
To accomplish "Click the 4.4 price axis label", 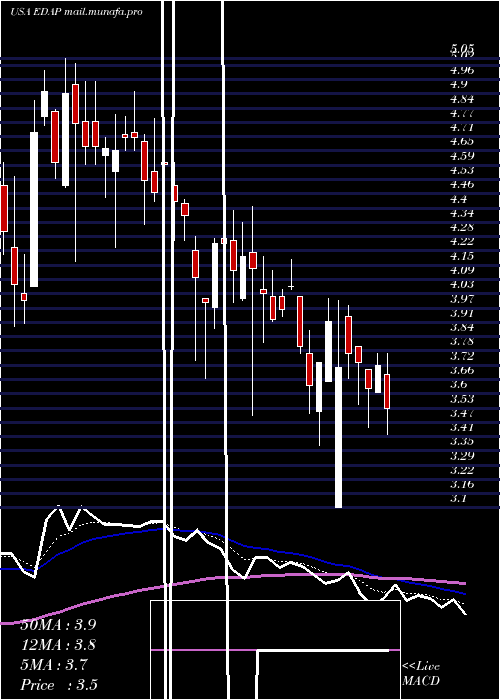I will coord(459,199).
